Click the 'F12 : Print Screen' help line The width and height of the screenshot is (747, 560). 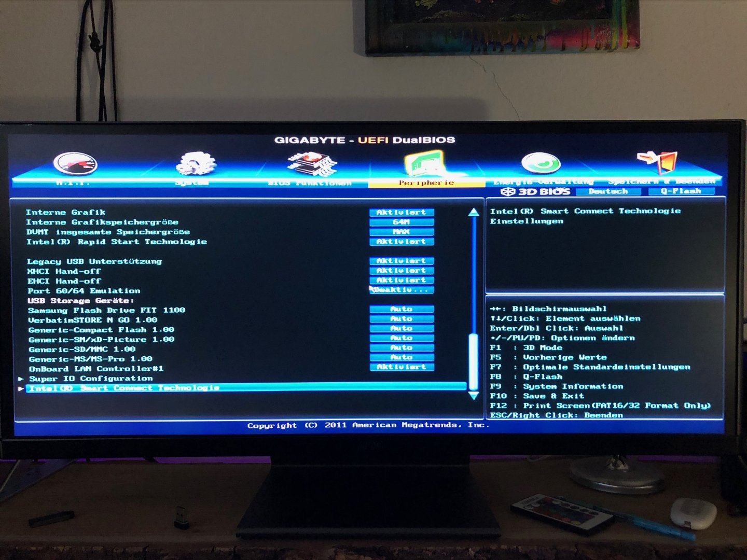click(600, 405)
